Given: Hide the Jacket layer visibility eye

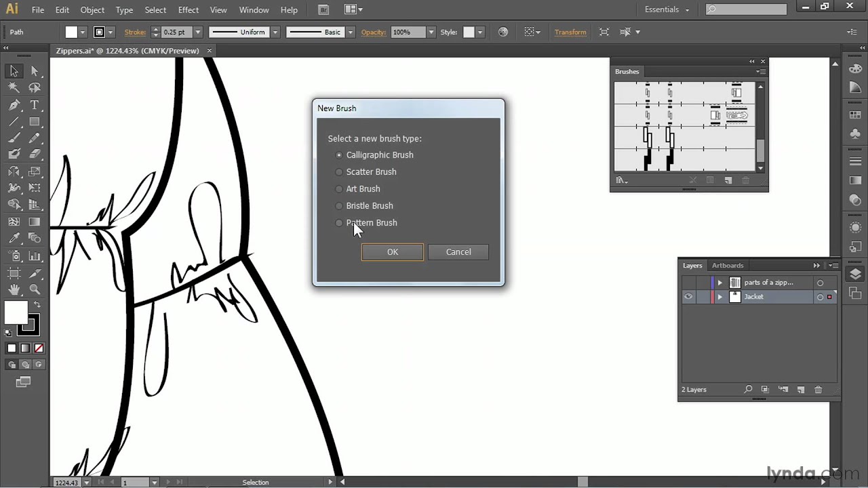Looking at the screenshot, I should tap(688, 296).
